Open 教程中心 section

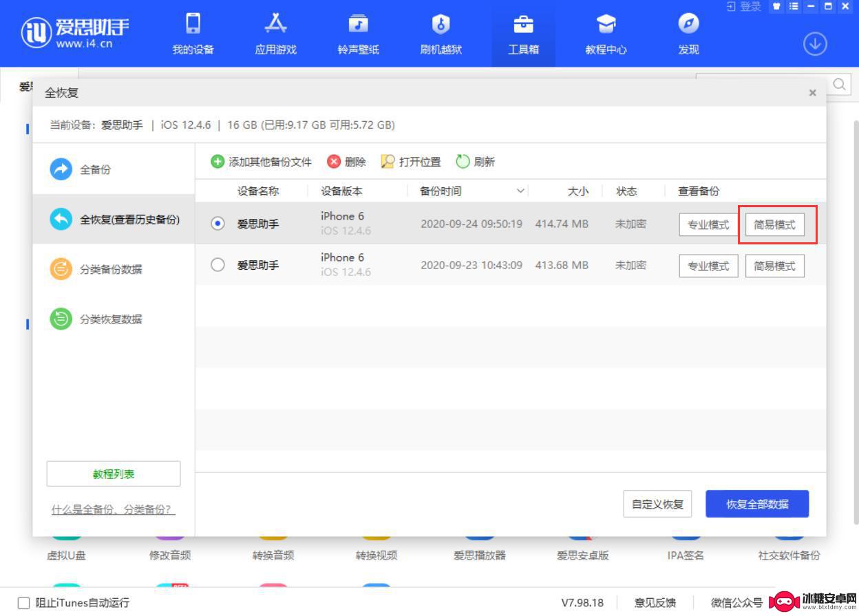click(606, 34)
